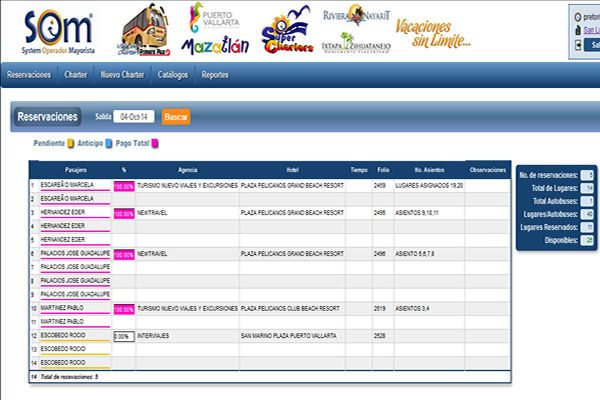Click the Super Charters logo
Image resolution: width=600 pixels, height=400 pixels.
click(x=286, y=36)
